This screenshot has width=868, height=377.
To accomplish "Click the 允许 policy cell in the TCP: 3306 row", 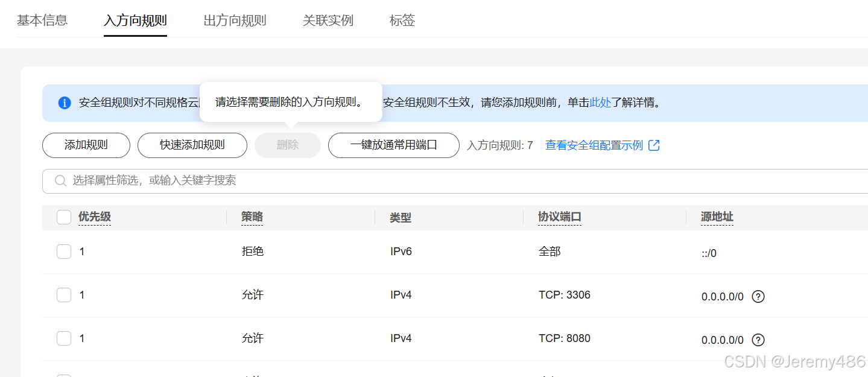I will [x=253, y=295].
